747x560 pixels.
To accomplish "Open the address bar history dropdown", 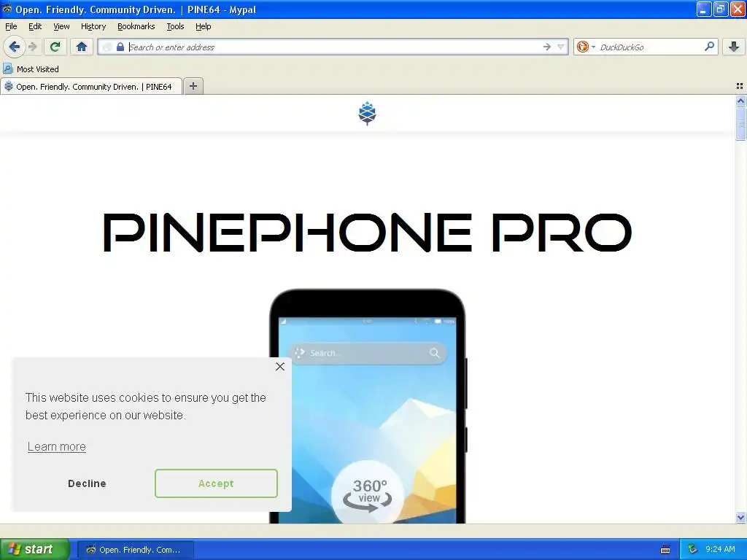I will tap(561, 47).
